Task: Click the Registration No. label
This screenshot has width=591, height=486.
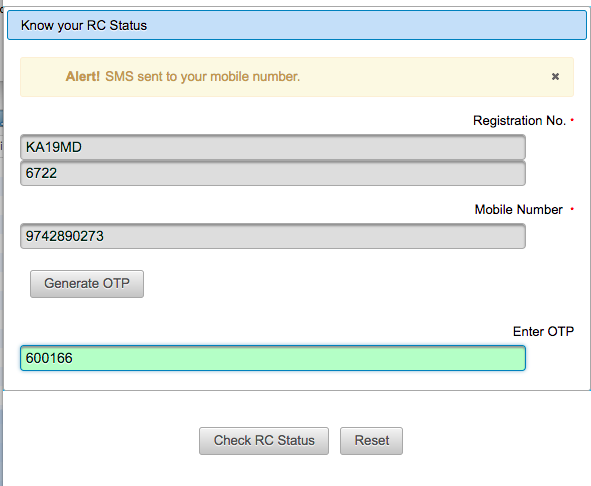Action: point(519,121)
